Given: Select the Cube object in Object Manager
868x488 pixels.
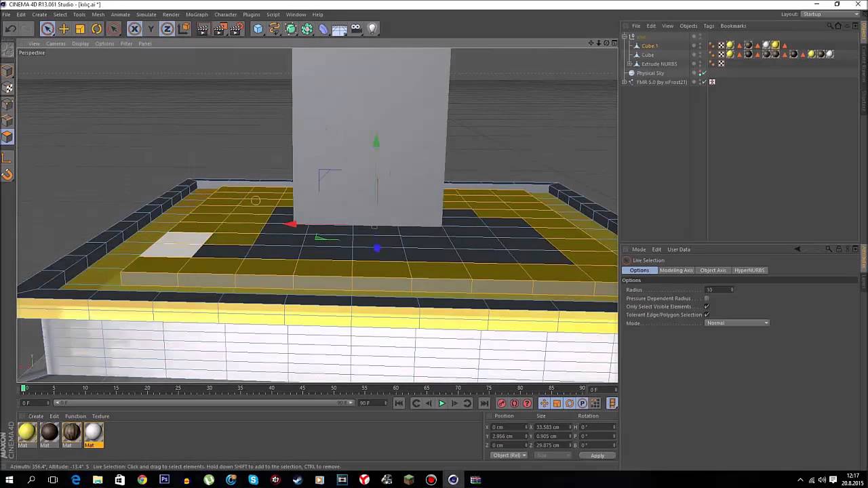Looking at the screenshot, I should pos(648,55).
